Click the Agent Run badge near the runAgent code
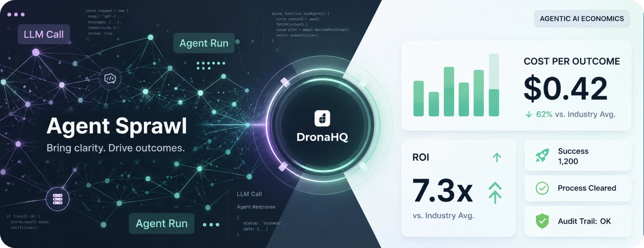The image size is (644, 248). point(204,43)
